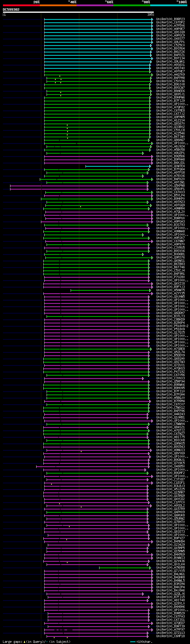Open hit UniRef100_O49377
The height and width of the screenshot is (644, 190).
[x=170, y=39]
